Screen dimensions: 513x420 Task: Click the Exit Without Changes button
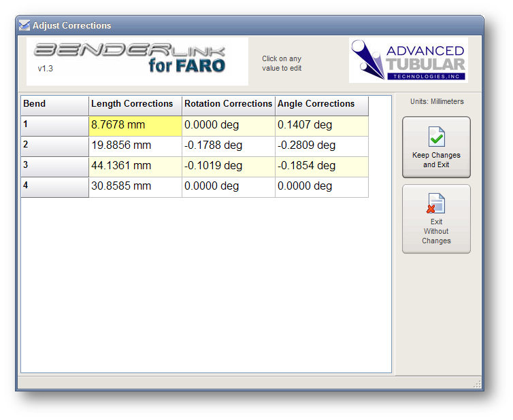point(436,220)
